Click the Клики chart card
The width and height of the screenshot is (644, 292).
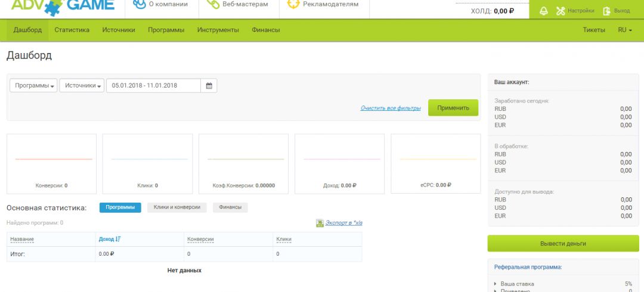click(x=147, y=163)
